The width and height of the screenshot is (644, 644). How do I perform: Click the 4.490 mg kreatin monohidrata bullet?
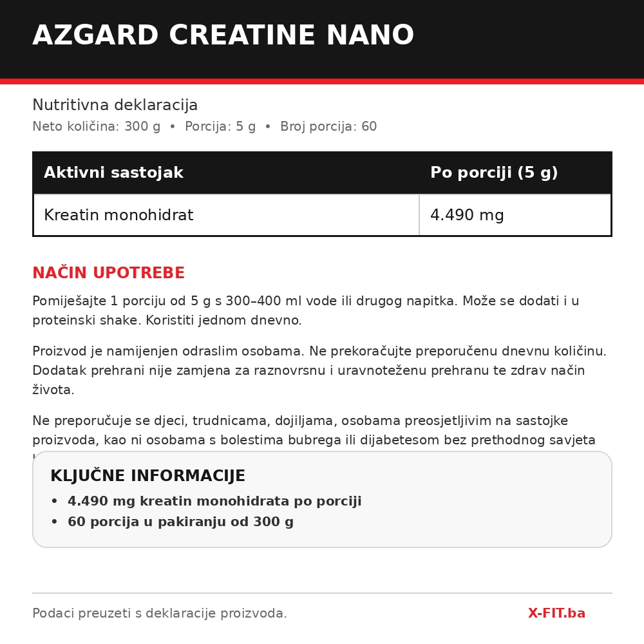[214, 501]
